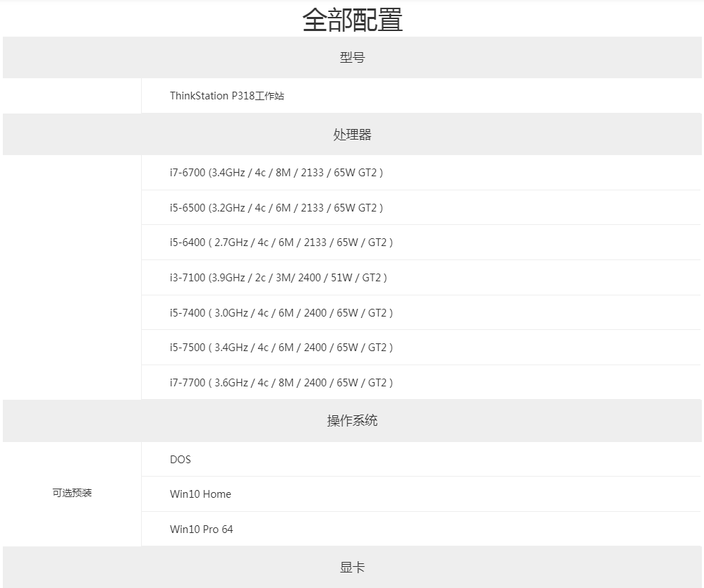Viewport: 704px width, 588px height.
Task: Click the 全部配置 page title
Action: 353,20
